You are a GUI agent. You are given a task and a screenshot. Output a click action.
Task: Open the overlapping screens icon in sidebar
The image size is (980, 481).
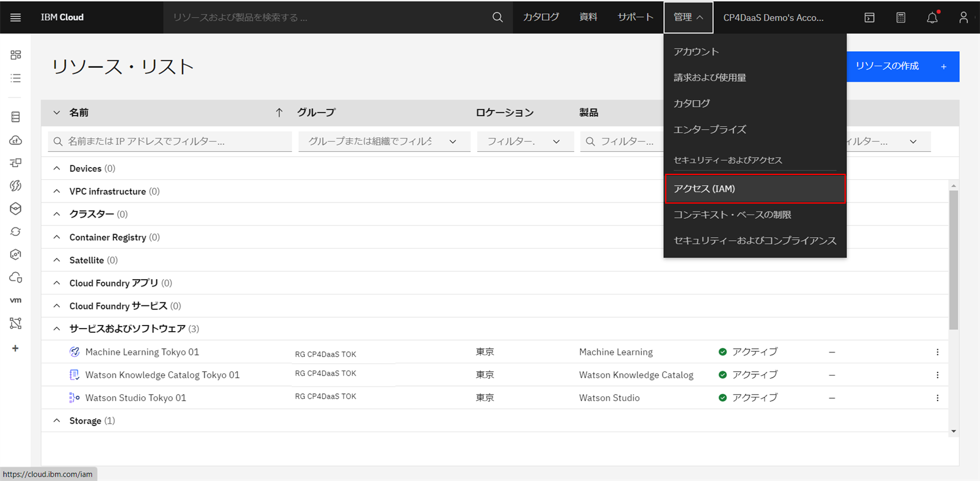[16, 163]
